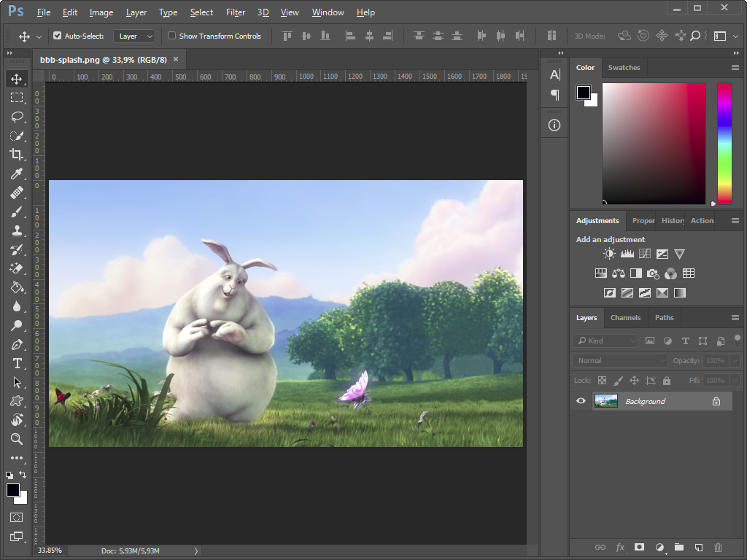Open the layer Kind filter dropdown
The height and width of the screenshot is (560, 747).
[605, 341]
